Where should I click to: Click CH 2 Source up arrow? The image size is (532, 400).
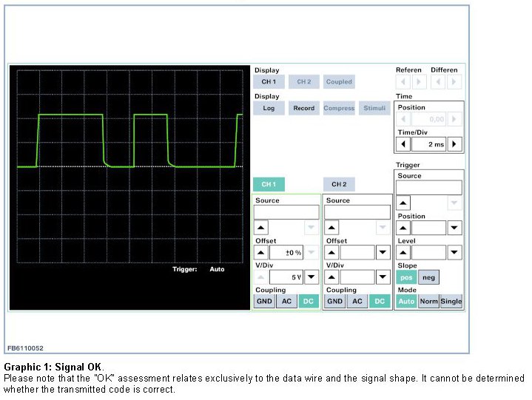click(x=333, y=228)
